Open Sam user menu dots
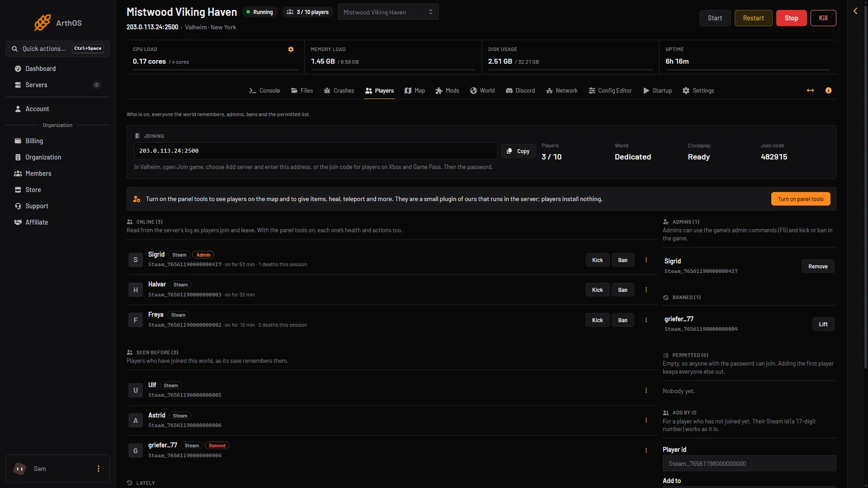This screenshot has width=868, height=488. 99,469
